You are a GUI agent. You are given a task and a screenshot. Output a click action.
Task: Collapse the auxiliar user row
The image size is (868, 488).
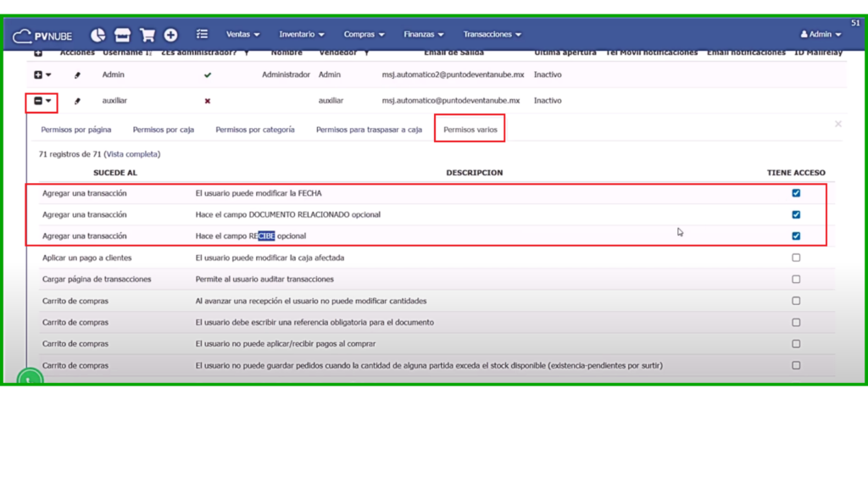pos(38,101)
